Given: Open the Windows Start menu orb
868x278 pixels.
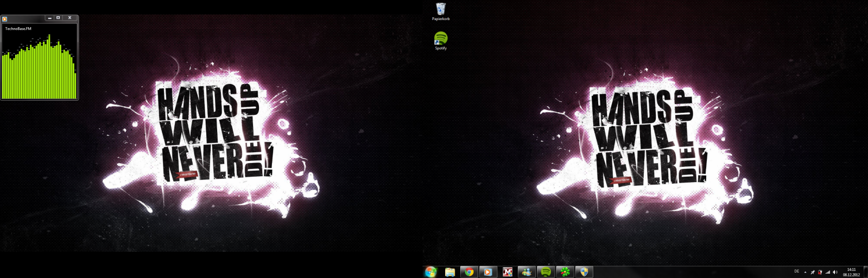Looking at the screenshot, I should (x=430, y=272).
